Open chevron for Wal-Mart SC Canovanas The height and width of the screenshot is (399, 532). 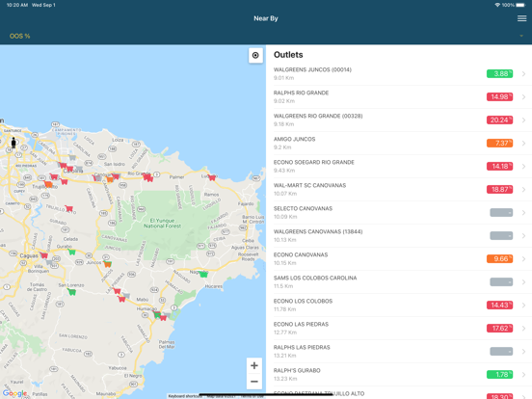coord(523,189)
